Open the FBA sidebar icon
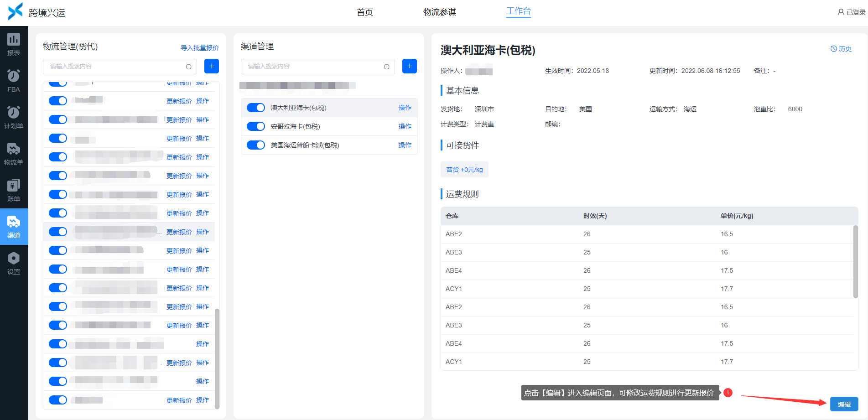 point(14,81)
